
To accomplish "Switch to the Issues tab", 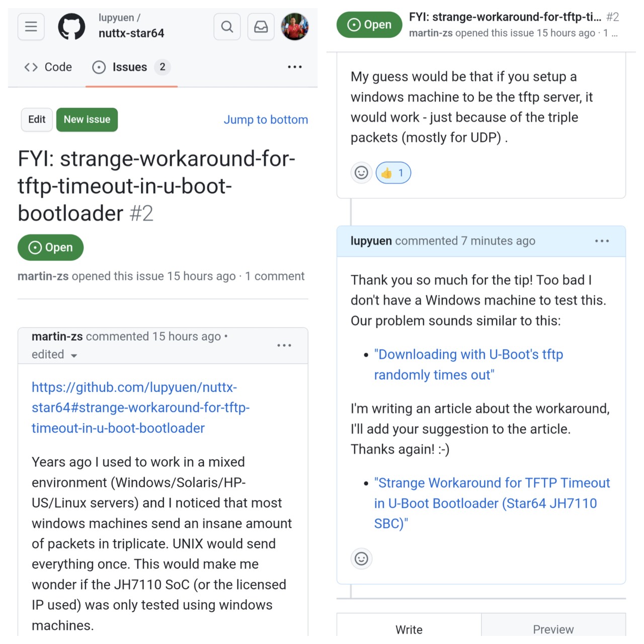I will tap(131, 67).
